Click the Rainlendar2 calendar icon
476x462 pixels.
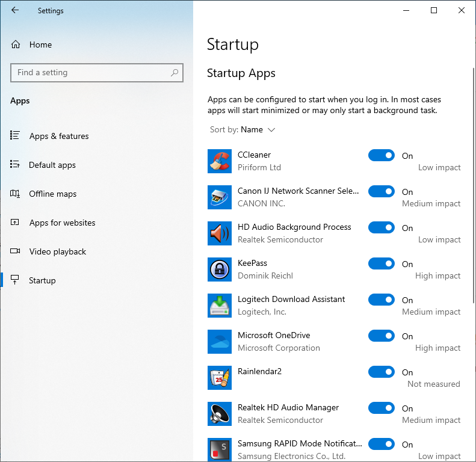(220, 378)
